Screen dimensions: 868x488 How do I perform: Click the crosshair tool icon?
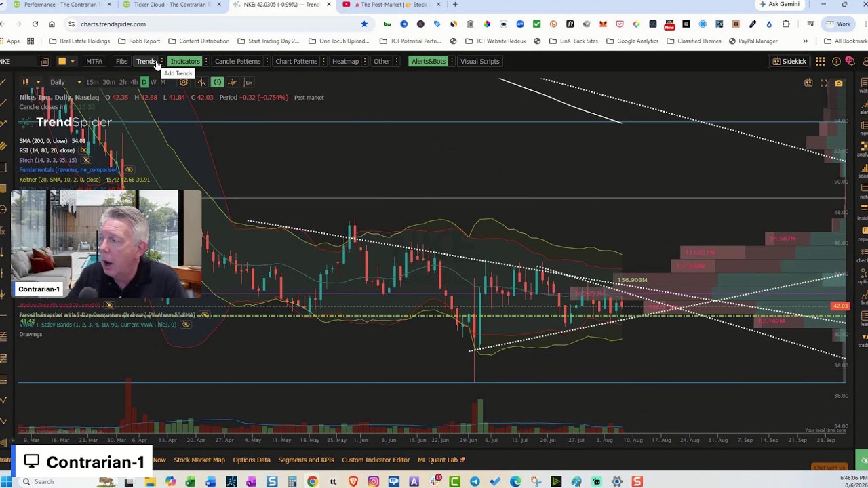pos(233,82)
